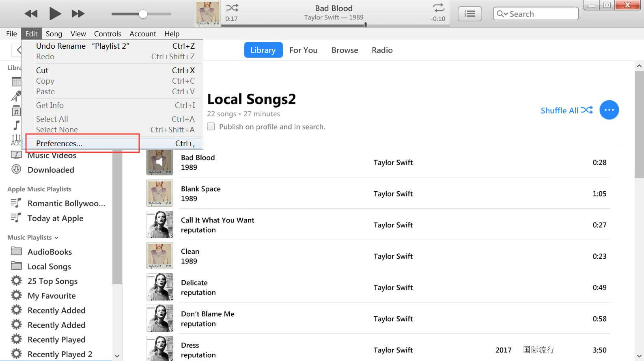Click the Albums icon in the sidebar
644x361 pixels.
[16, 110]
